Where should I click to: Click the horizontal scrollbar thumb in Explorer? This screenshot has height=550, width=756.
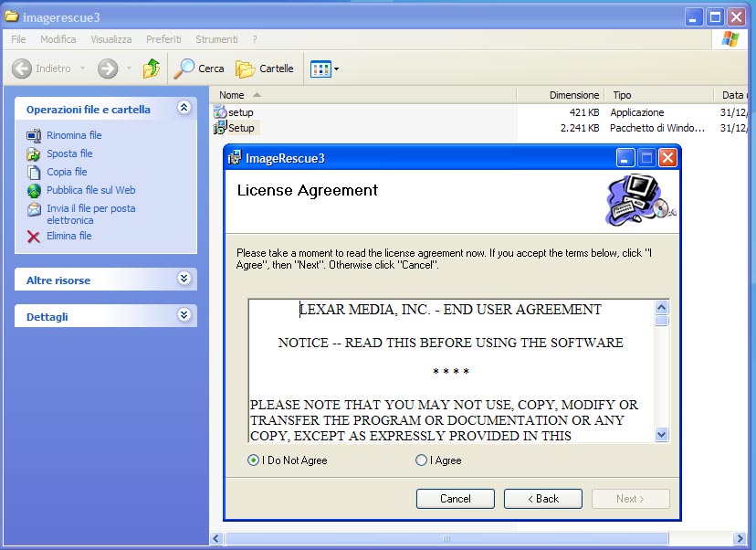click(446, 538)
